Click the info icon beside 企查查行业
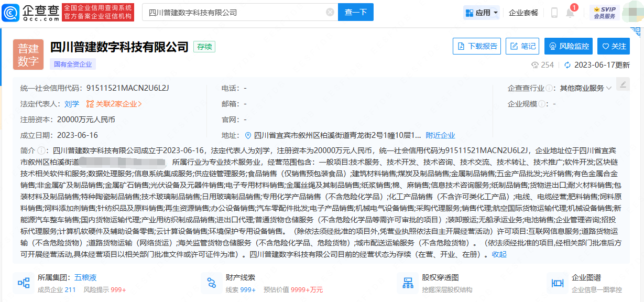Image resolution: width=644 pixels, height=302 pixels. click(549, 88)
